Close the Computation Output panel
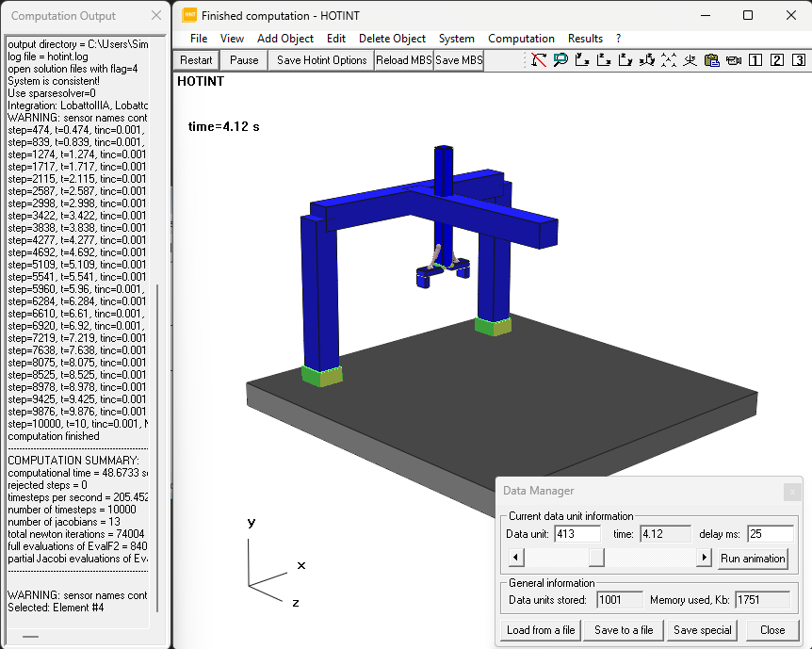 point(154,15)
